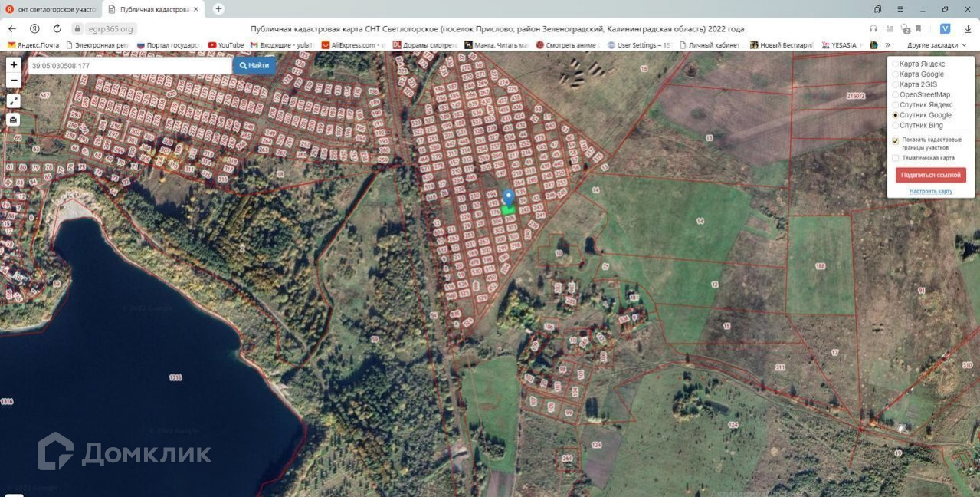
Task: Select the Карта Яндекс radio option
Action: point(896,64)
